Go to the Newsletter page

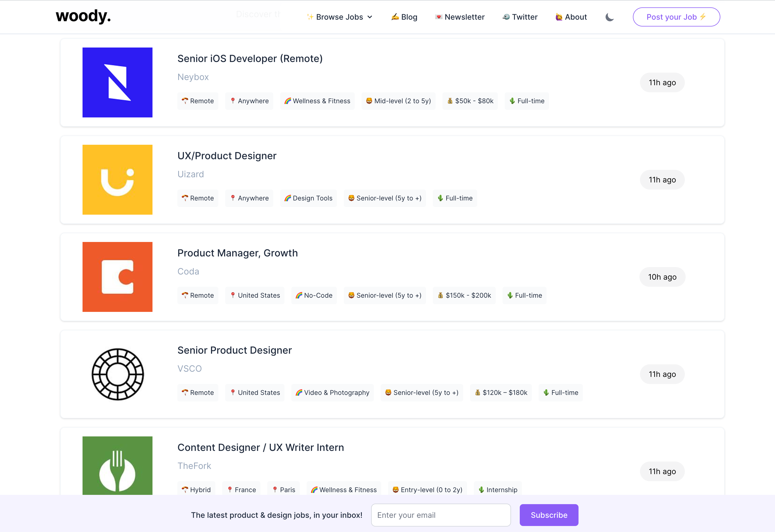tap(460, 17)
